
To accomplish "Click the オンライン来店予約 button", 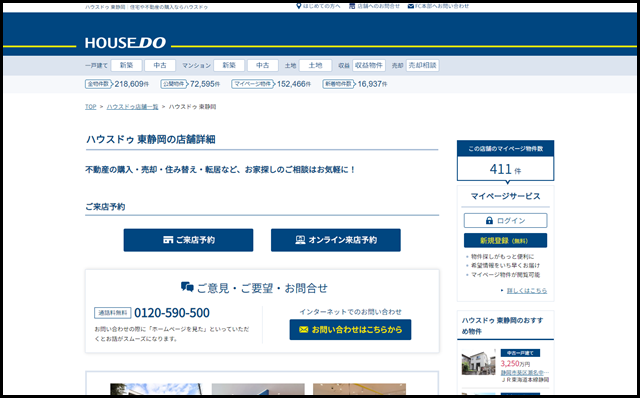I will [336, 240].
